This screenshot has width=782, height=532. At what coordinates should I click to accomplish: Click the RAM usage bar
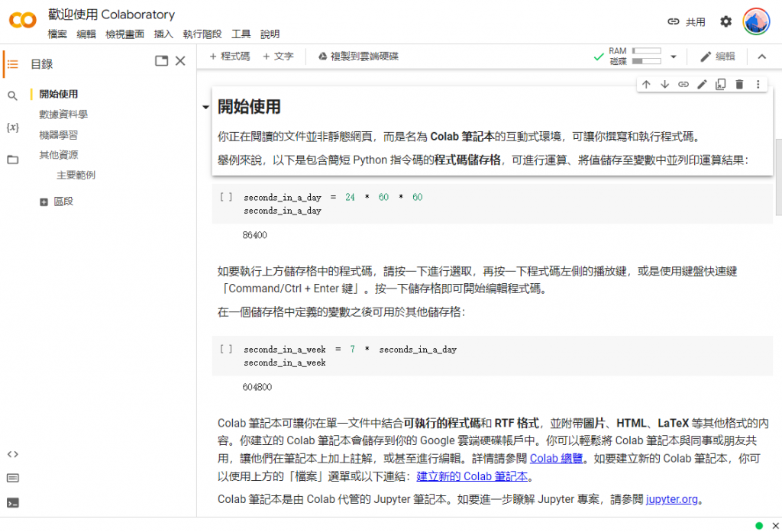tap(646, 51)
